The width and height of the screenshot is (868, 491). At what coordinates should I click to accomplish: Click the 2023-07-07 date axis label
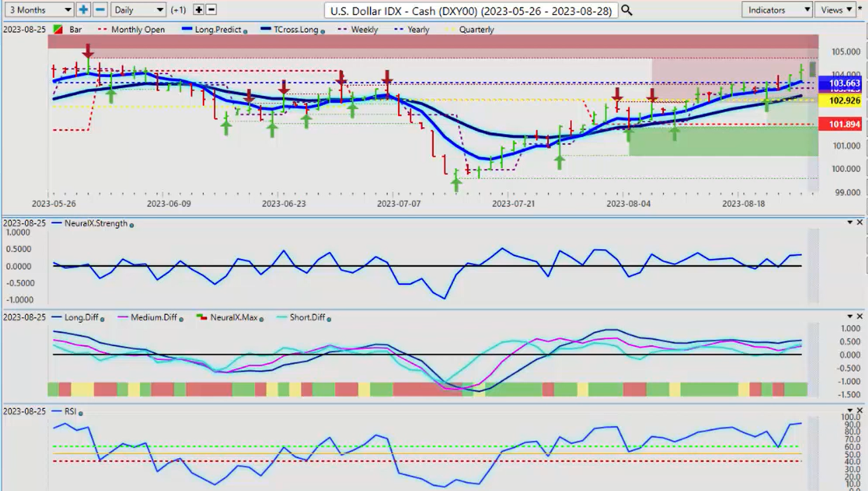click(399, 204)
